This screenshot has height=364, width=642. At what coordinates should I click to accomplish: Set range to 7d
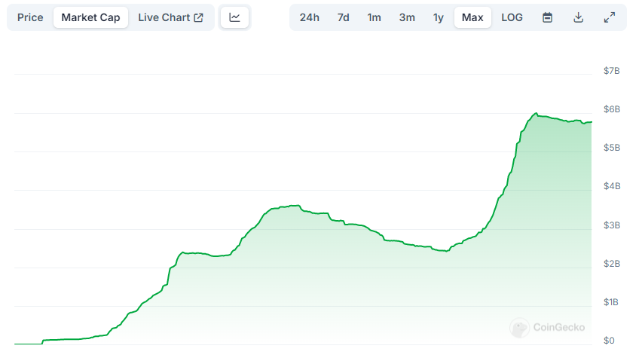click(x=343, y=17)
